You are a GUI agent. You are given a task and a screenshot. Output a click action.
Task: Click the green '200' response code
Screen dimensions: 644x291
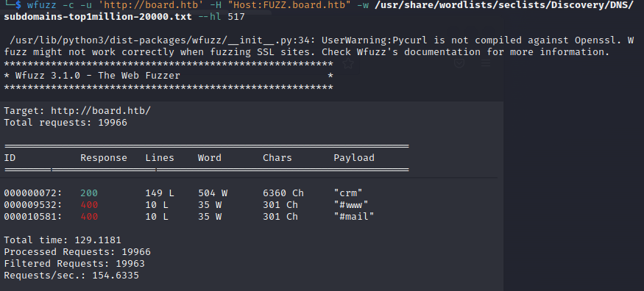89,193
